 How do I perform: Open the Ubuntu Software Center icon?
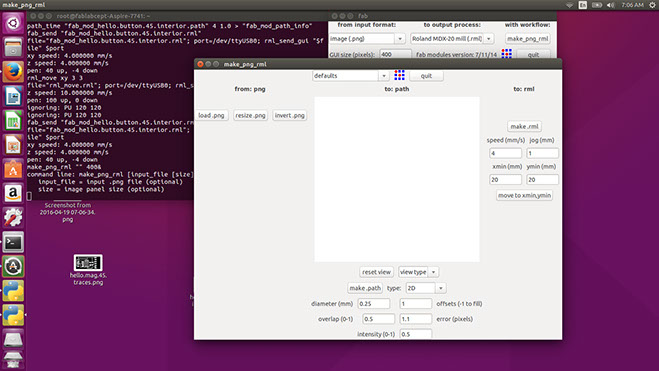tap(13, 169)
